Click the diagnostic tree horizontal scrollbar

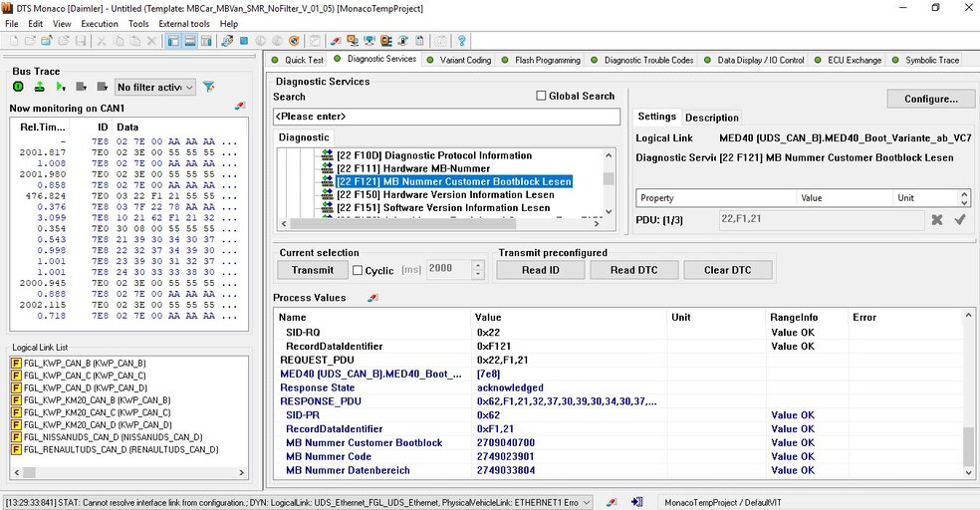tap(440, 223)
